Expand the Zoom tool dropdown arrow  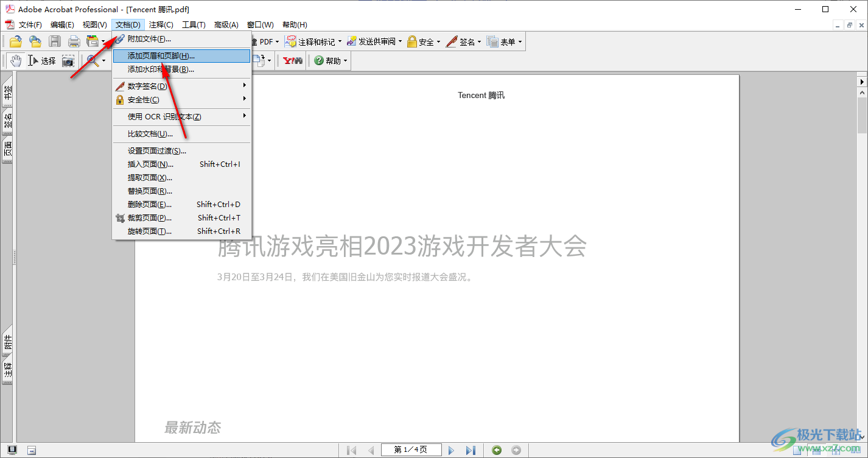103,61
